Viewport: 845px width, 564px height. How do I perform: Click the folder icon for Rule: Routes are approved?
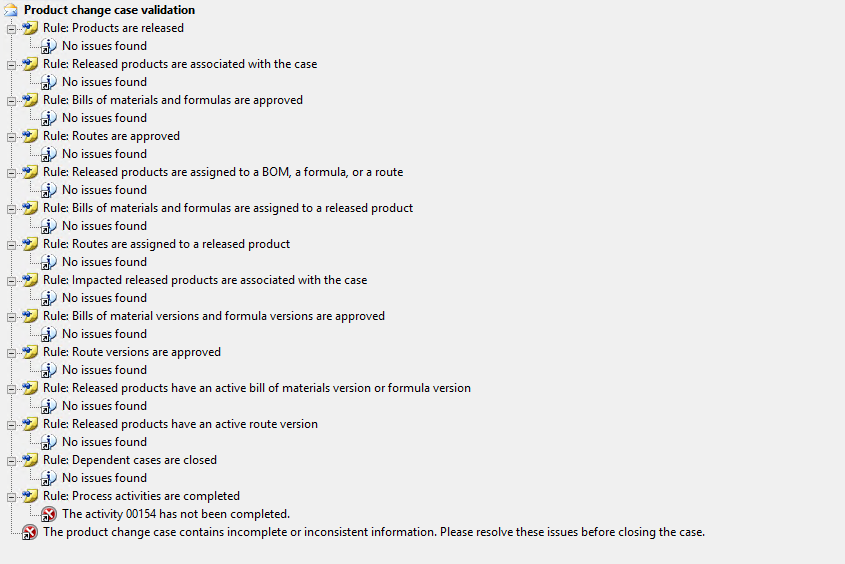[x=30, y=136]
